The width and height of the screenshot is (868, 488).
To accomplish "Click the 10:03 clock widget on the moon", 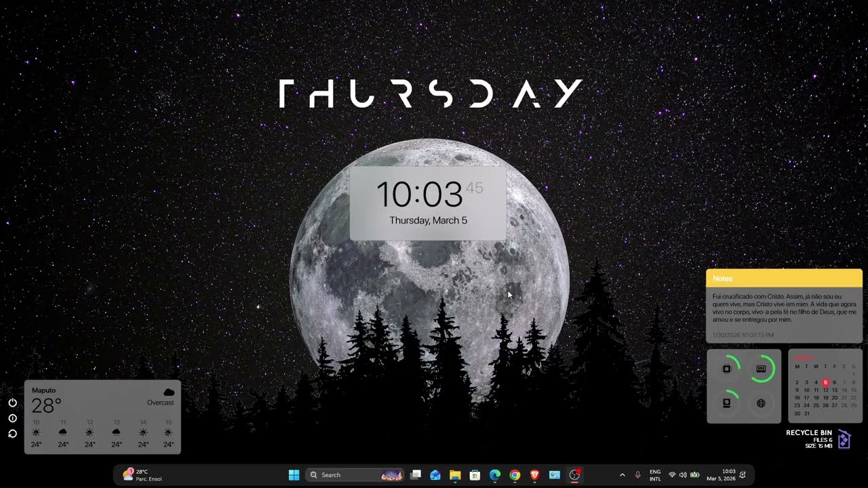I will coord(428,203).
